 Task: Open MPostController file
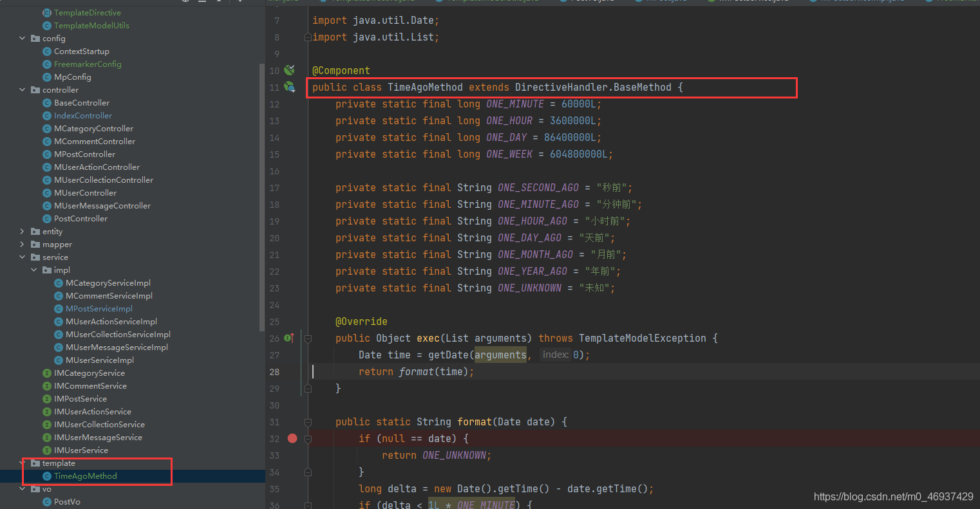click(84, 154)
